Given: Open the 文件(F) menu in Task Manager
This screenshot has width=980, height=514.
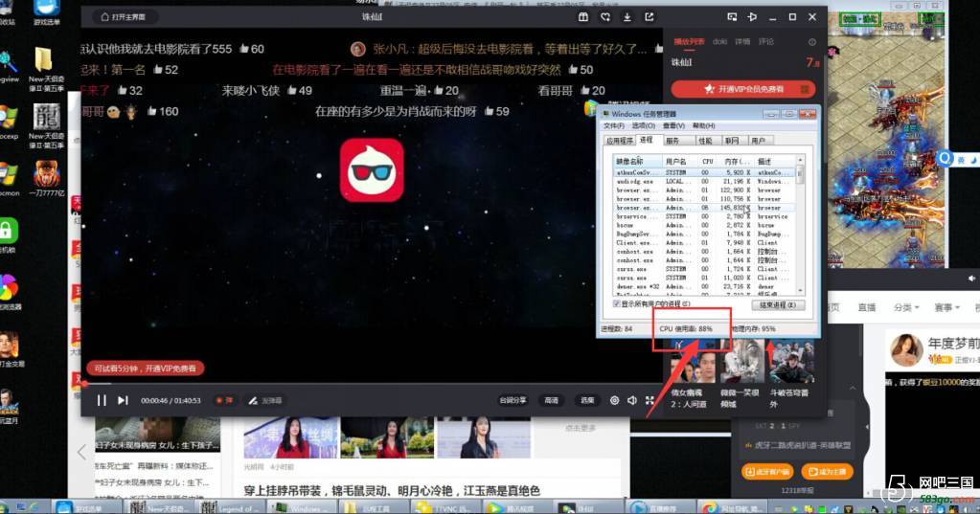Looking at the screenshot, I should coord(614,125).
